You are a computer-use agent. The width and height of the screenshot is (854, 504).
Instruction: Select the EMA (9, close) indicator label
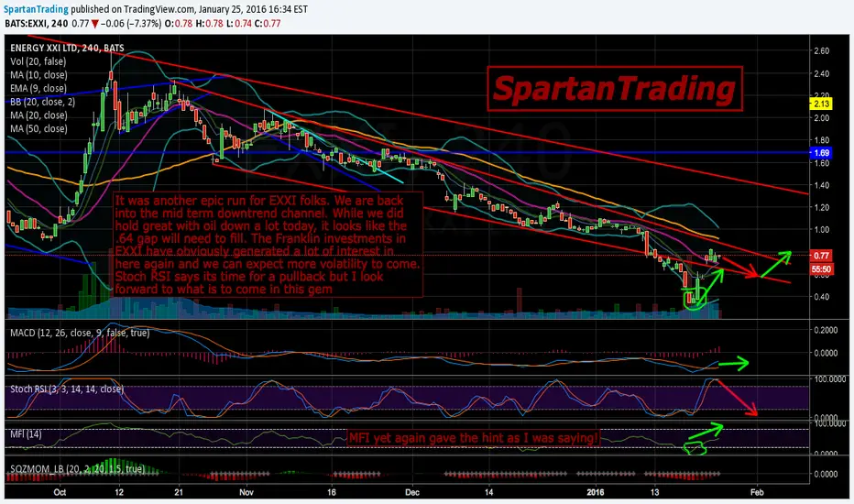(38, 88)
